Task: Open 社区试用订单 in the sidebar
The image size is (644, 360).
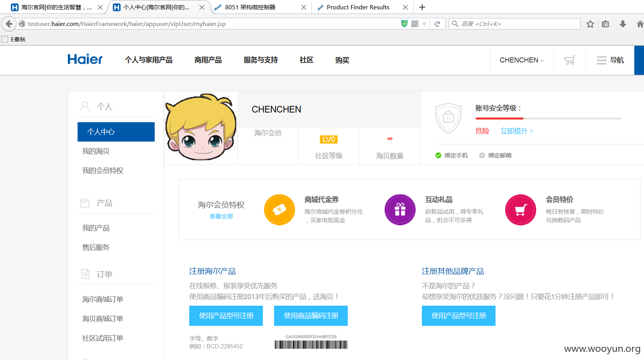Action: pos(103,338)
